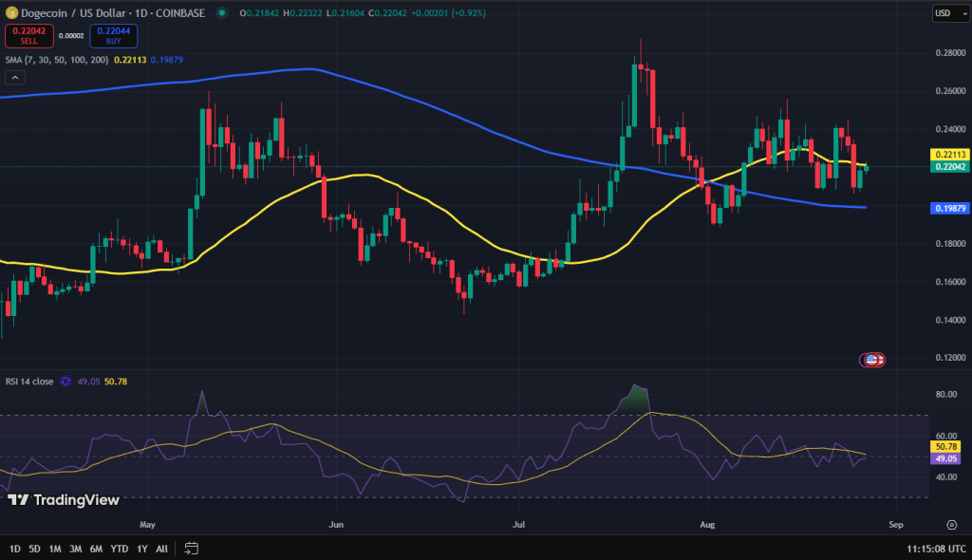Click the 80.00 RSI scale label
Viewport: 972px width, 560px height.
[946, 395]
